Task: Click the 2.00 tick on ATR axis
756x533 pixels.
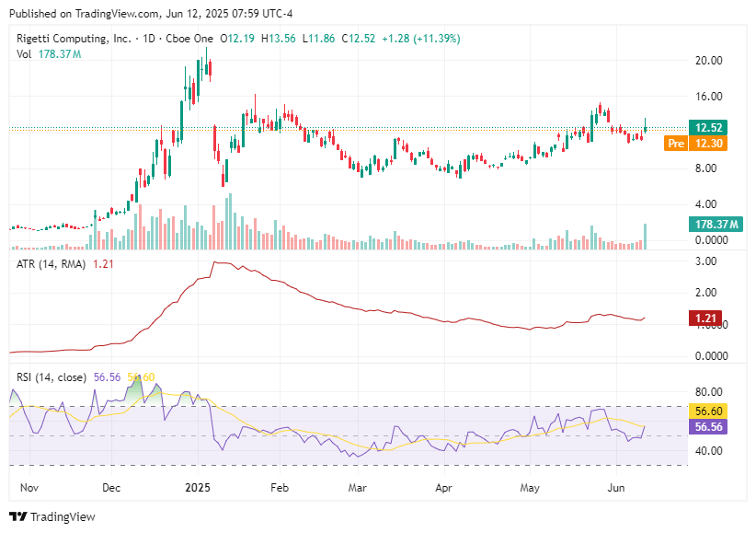Action: tap(705, 292)
